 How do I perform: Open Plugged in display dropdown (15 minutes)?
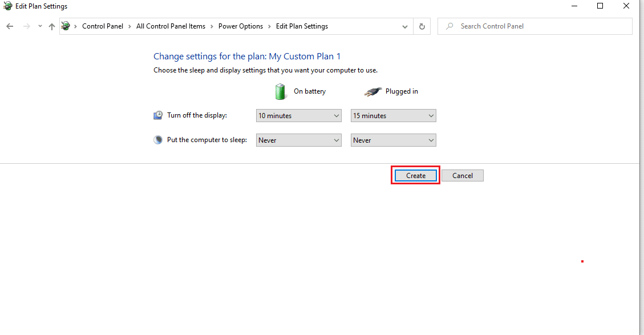(394, 115)
